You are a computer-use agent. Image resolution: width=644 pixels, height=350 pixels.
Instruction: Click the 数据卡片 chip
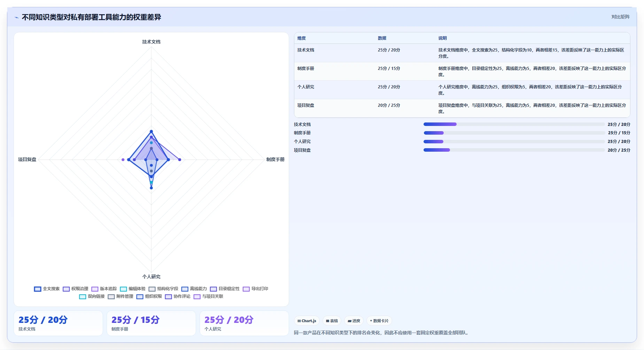point(379,321)
